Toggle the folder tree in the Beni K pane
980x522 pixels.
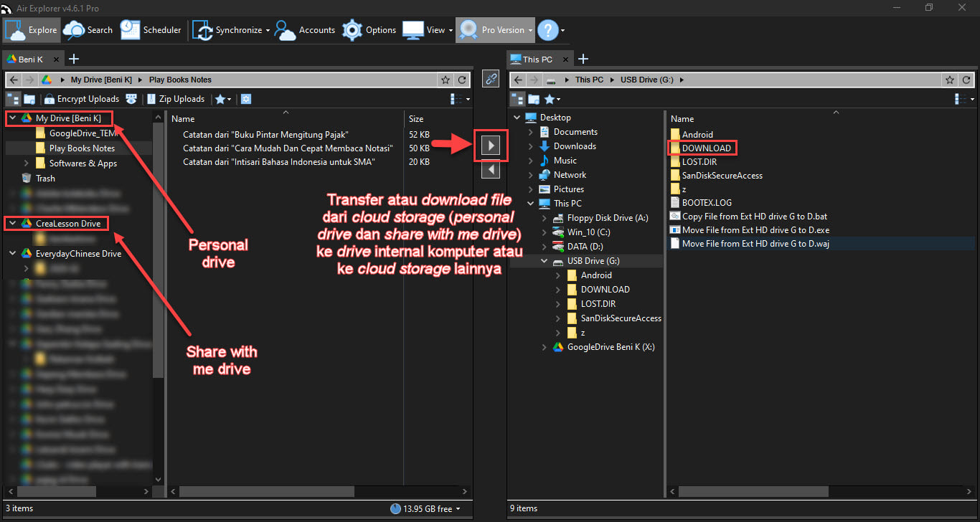coord(13,99)
